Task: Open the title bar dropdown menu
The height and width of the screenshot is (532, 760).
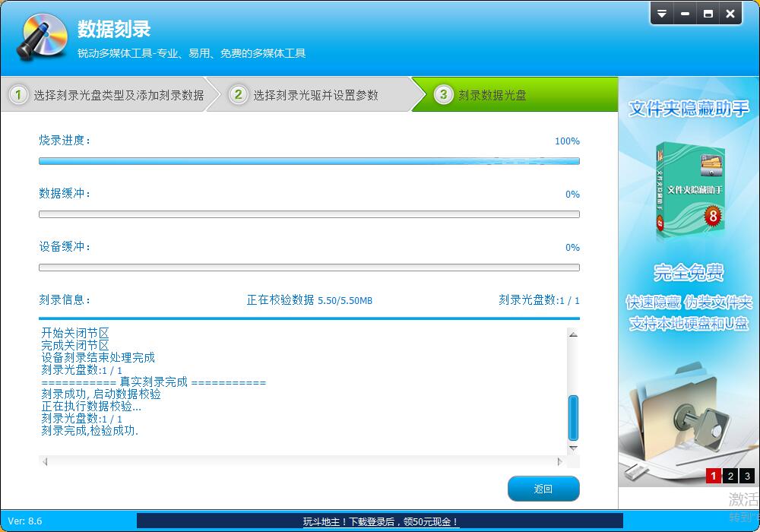Action: tap(662, 14)
